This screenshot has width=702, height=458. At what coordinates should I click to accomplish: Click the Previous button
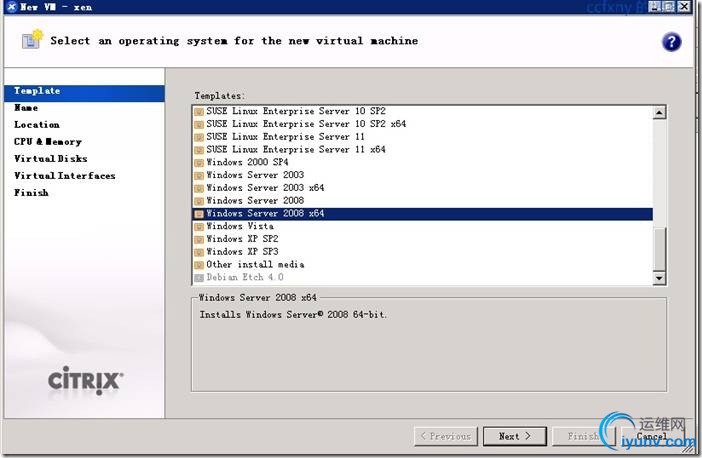(x=446, y=436)
